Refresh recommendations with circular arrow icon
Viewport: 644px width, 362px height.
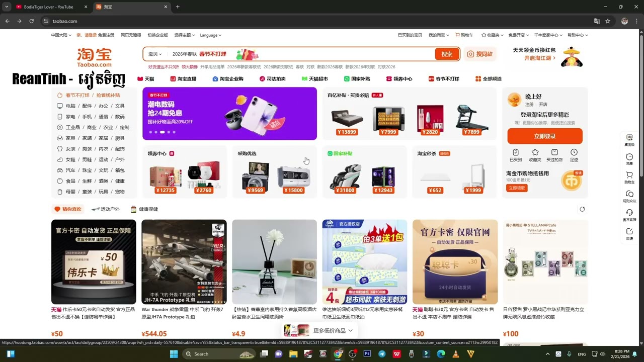(x=582, y=209)
